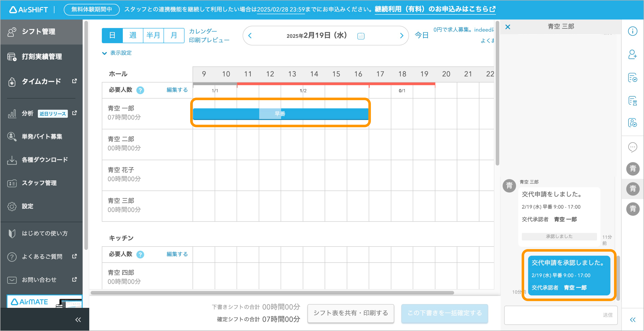Open pending shift hourglass icon

click(632, 101)
